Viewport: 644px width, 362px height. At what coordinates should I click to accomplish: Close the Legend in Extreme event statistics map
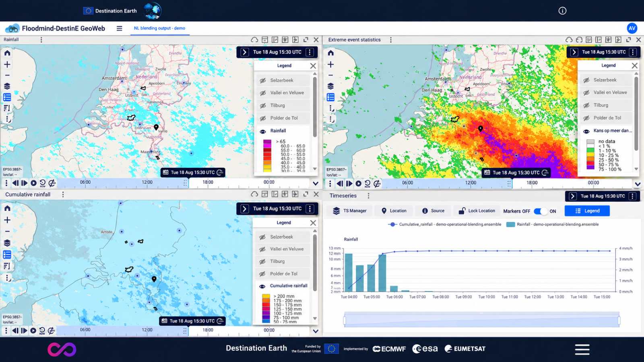coord(635,66)
